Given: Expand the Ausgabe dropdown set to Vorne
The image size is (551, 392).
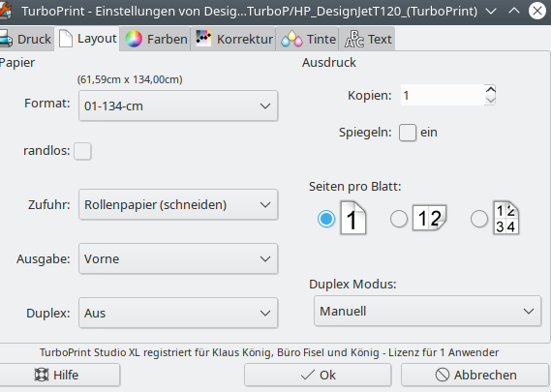Looking at the screenshot, I should point(178,258).
